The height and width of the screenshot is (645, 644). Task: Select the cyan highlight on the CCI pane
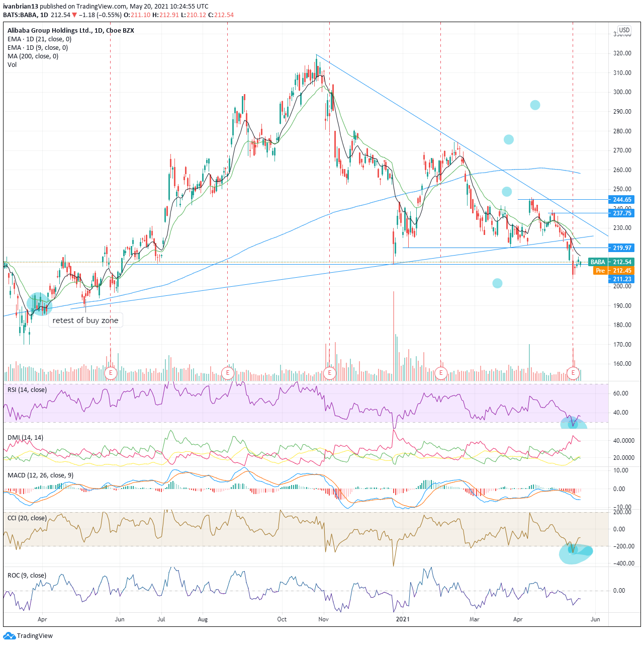pos(576,552)
